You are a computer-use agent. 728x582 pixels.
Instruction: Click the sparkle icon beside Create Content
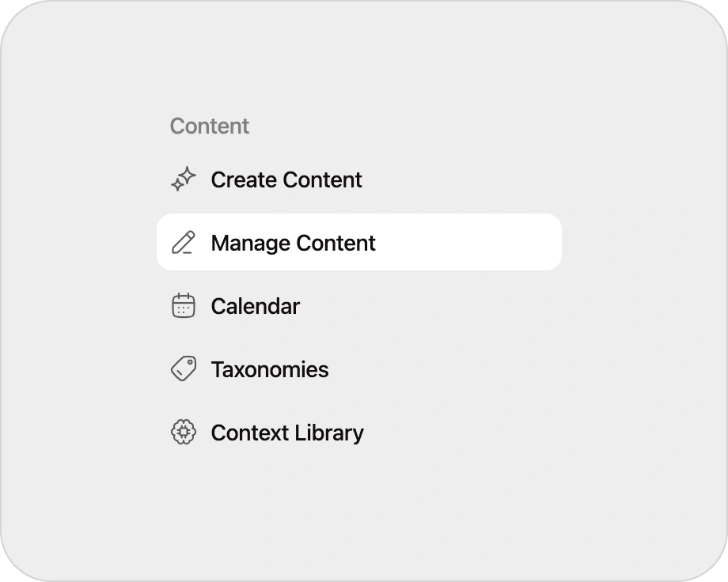184,180
